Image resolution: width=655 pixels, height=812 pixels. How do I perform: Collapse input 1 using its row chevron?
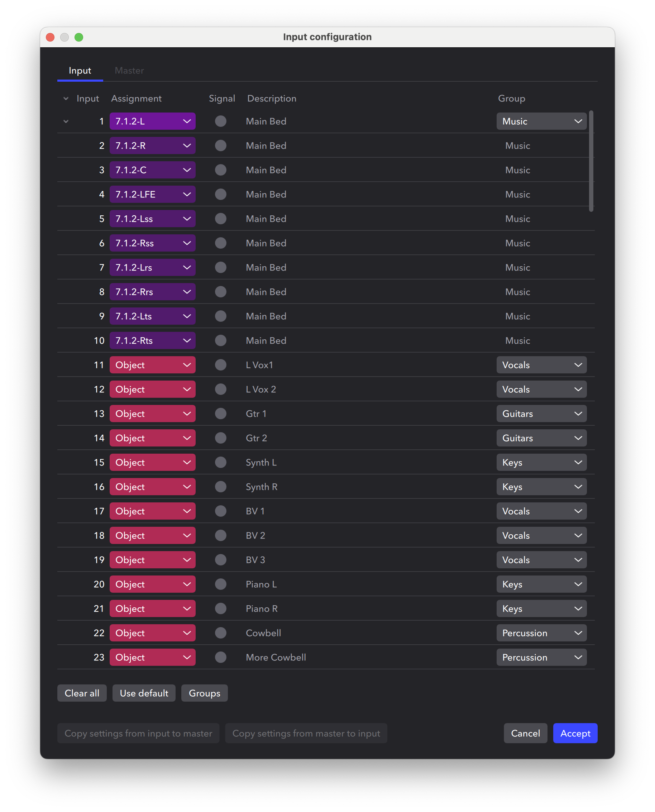[x=66, y=121]
